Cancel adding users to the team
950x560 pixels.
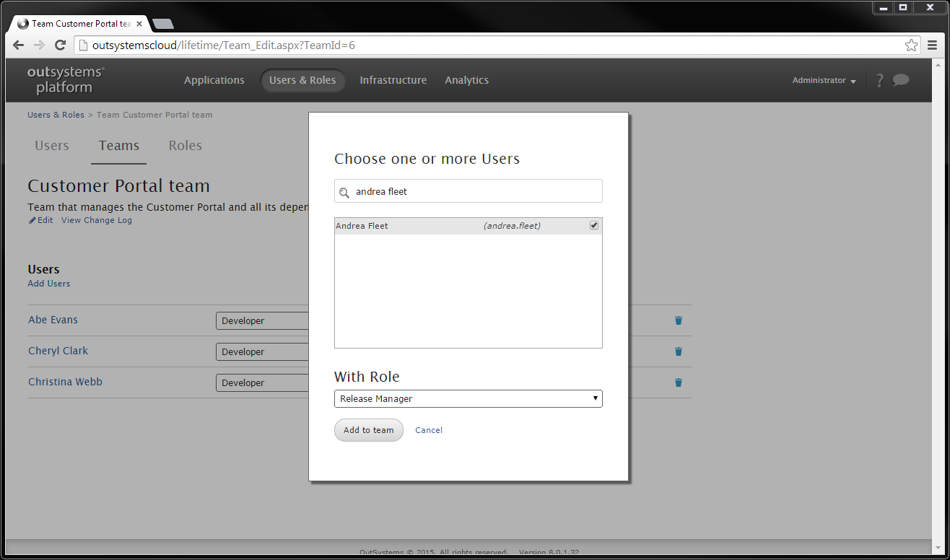(428, 429)
